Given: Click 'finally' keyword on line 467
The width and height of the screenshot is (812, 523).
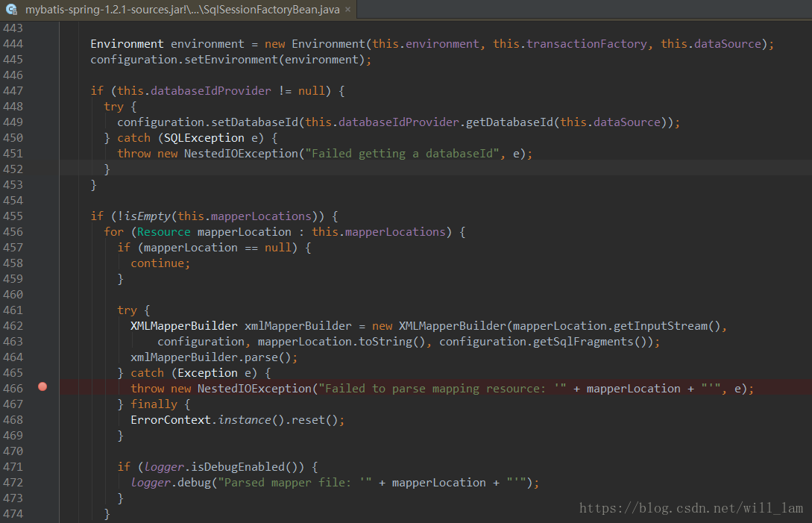Looking at the screenshot, I should coord(154,404).
